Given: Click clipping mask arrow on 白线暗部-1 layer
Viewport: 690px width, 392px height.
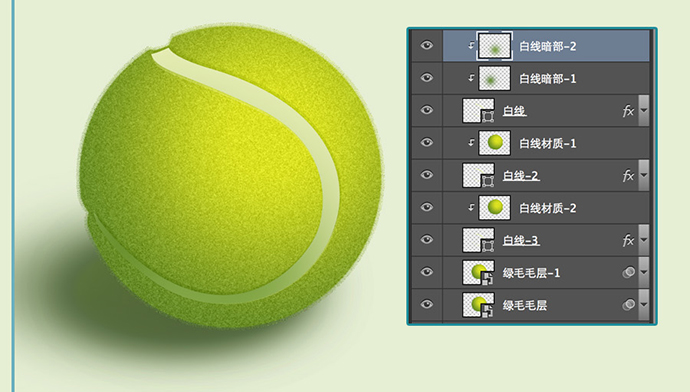Looking at the screenshot, I should pyautogui.click(x=471, y=77).
